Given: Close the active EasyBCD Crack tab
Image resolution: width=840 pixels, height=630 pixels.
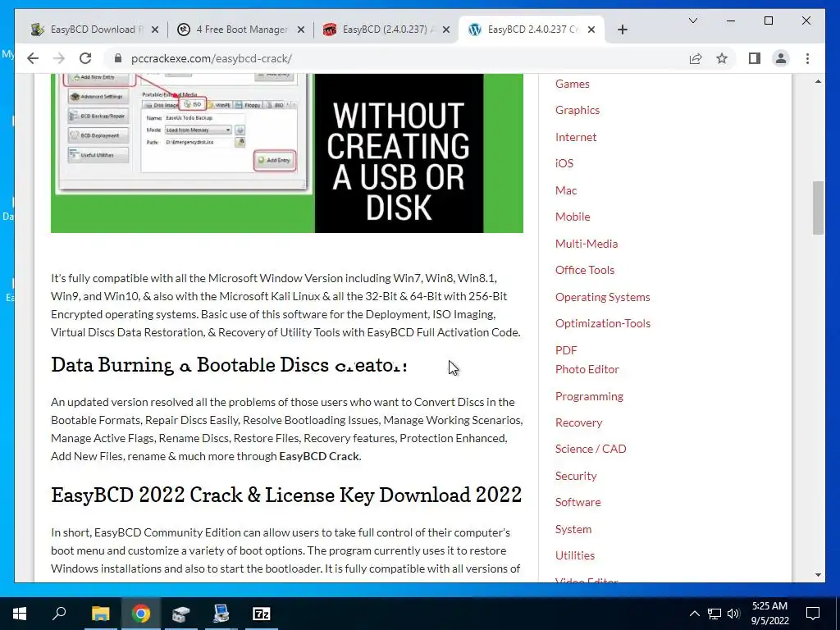Looking at the screenshot, I should pyautogui.click(x=591, y=30).
